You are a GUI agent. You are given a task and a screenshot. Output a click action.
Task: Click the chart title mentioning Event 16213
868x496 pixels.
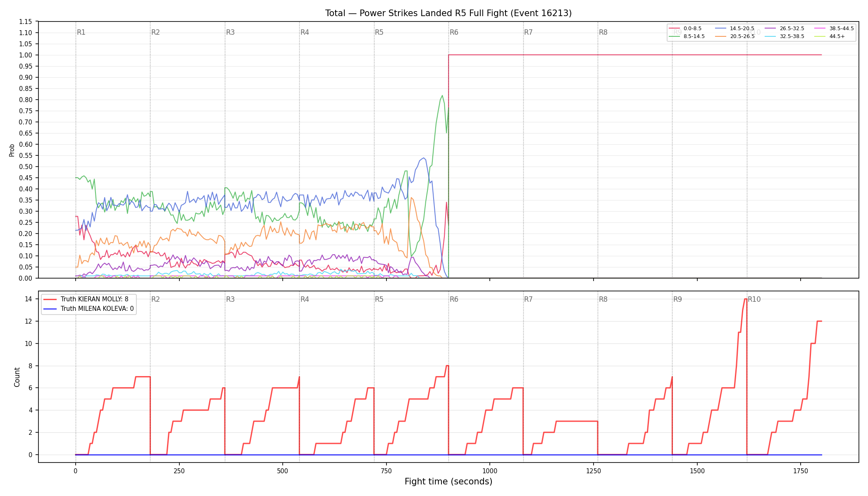point(448,13)
